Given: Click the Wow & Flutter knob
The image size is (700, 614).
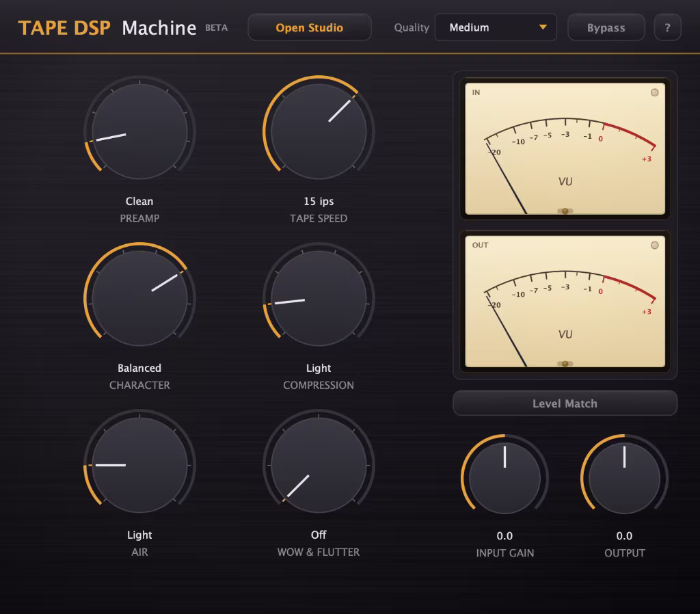Looking at the screenshot, I should pyautogui.click(x=319, y=465).
